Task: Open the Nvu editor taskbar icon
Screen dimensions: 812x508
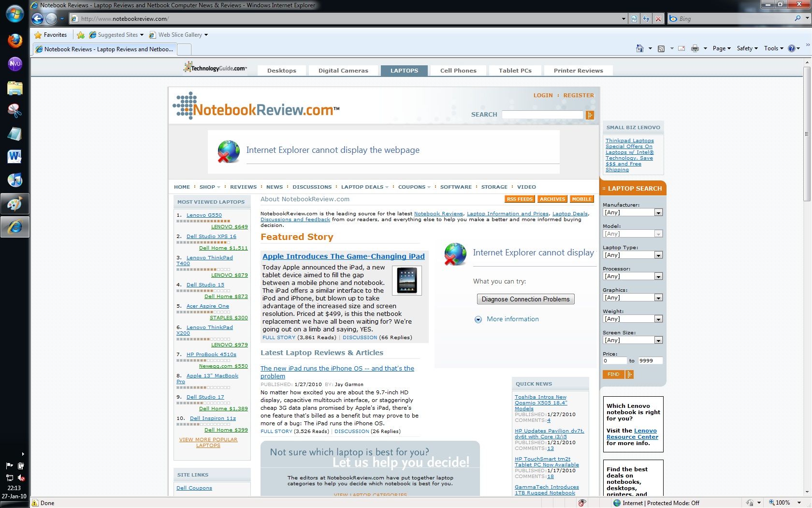Action: 14,63
